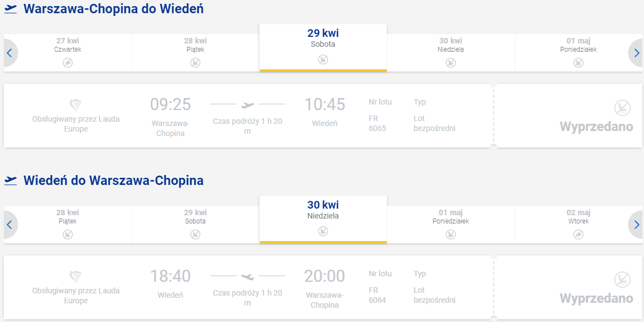
Task: Select return date 29 kwi Sobota
Action: (195, 225)
